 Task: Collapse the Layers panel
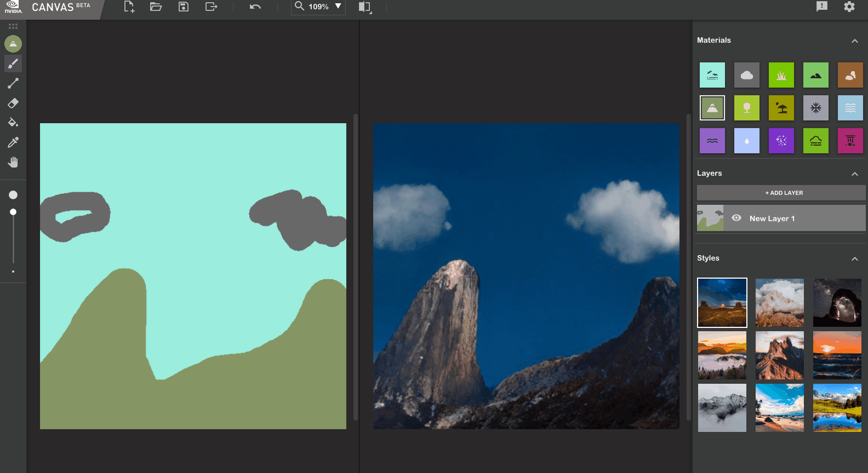(x=854, y=174)
